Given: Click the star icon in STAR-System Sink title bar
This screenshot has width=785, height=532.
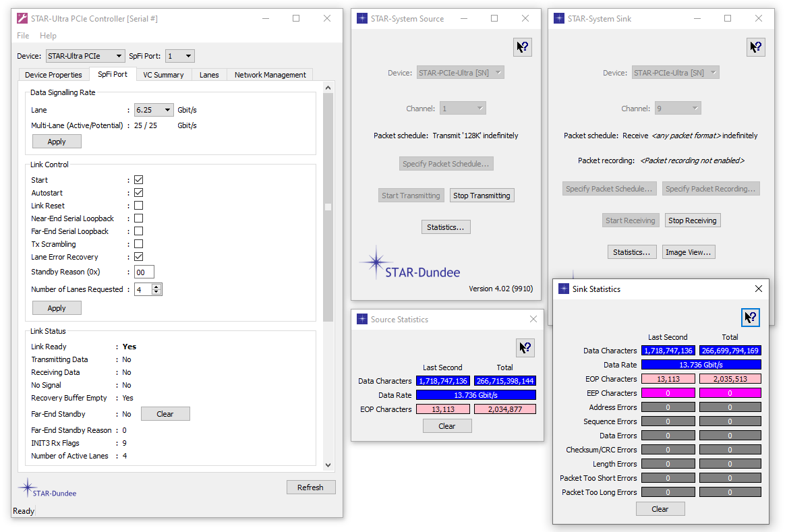Looking at the screenshot, I should [558, 18].
